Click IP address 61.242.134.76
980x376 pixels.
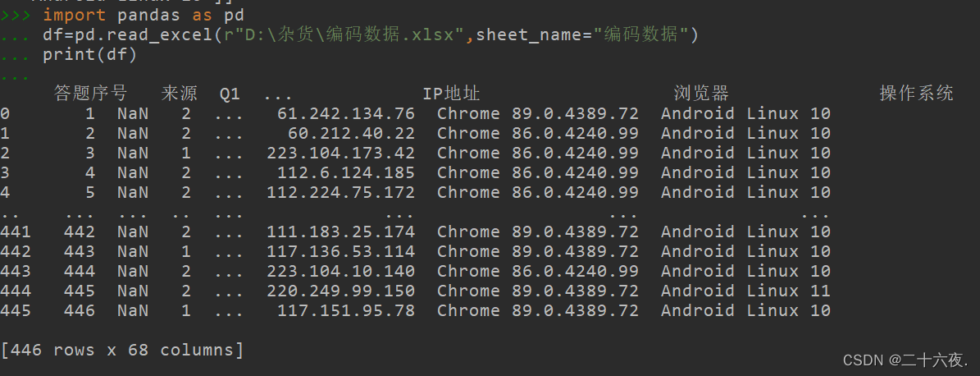tap(345, 113)
